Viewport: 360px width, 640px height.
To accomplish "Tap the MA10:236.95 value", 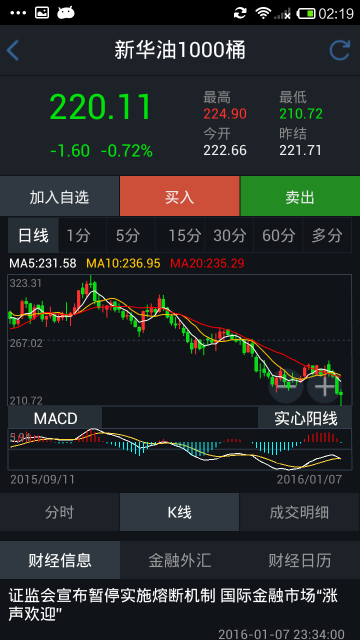I will point(124,263).
